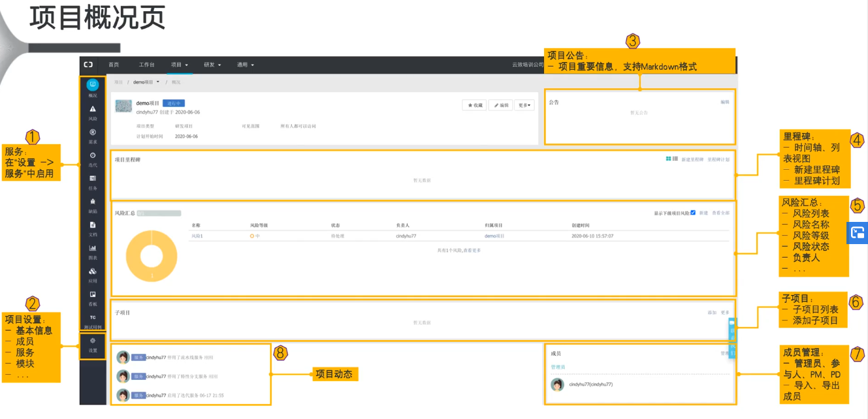868x419 pixels.
Task: Click the blue floating widget on right edge
Action: point(858,232)
